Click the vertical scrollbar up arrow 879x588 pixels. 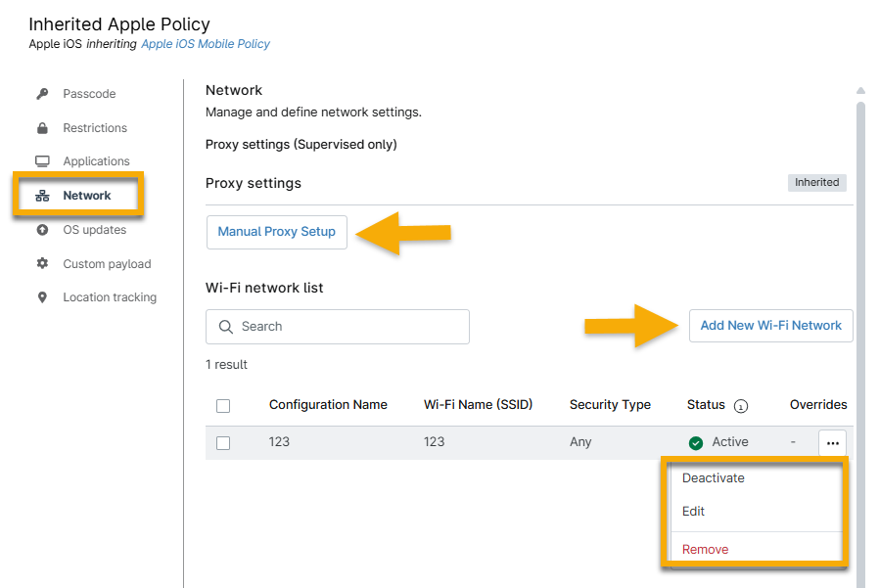coord(860,90)
